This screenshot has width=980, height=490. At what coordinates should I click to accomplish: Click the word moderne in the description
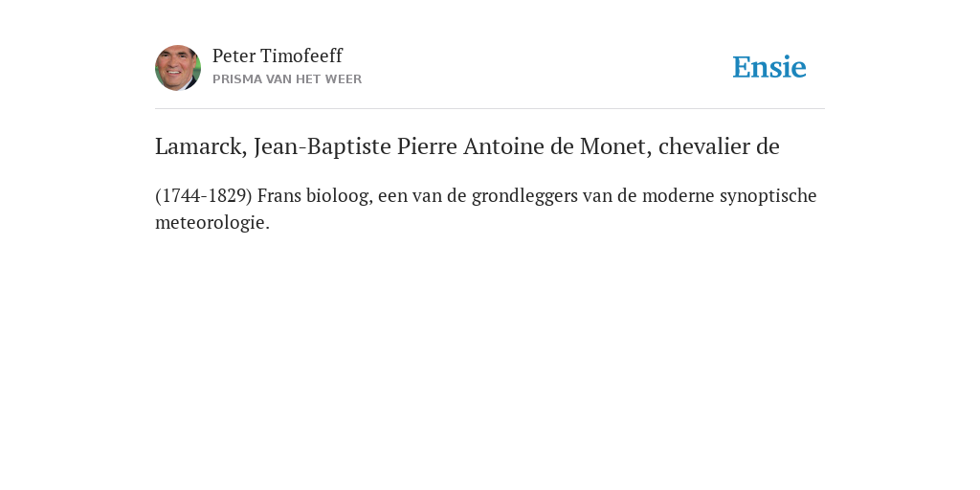[x=679, y=195]
